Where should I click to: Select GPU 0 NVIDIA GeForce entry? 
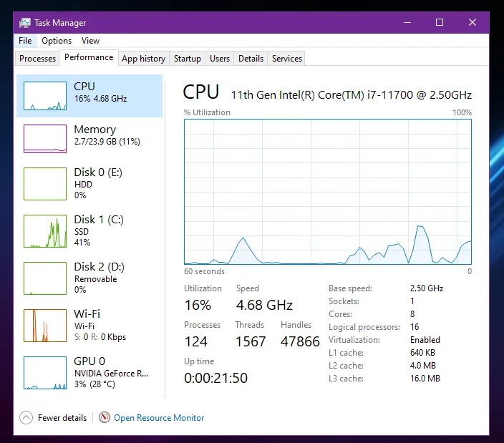(x=89, y=372)
